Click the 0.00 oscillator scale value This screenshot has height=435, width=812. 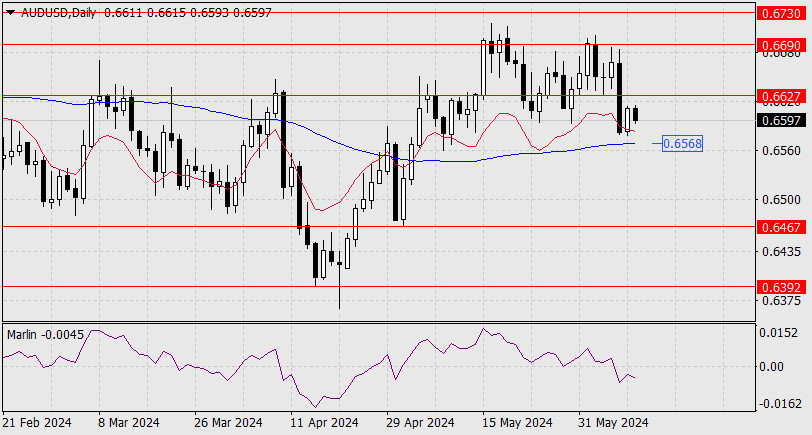pyautogui.click(x=772, y=367)
